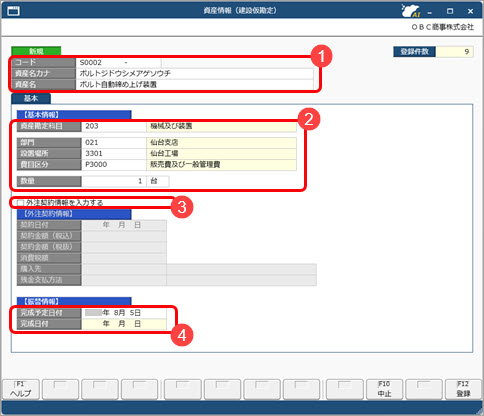Click the 完成予定日付 date field
The image size is (484, 416).
(124, 313)
